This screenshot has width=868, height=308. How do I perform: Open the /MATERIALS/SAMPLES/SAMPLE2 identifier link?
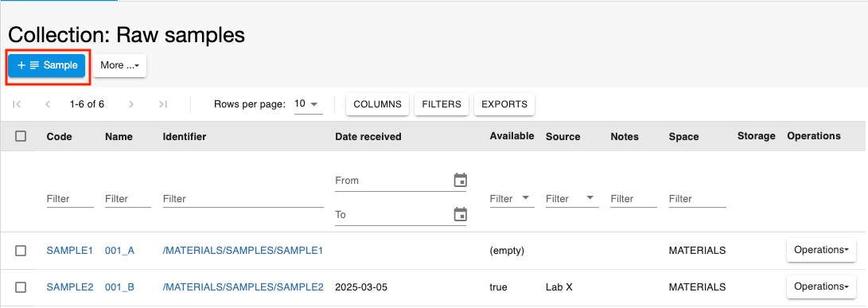pos(243,287)
